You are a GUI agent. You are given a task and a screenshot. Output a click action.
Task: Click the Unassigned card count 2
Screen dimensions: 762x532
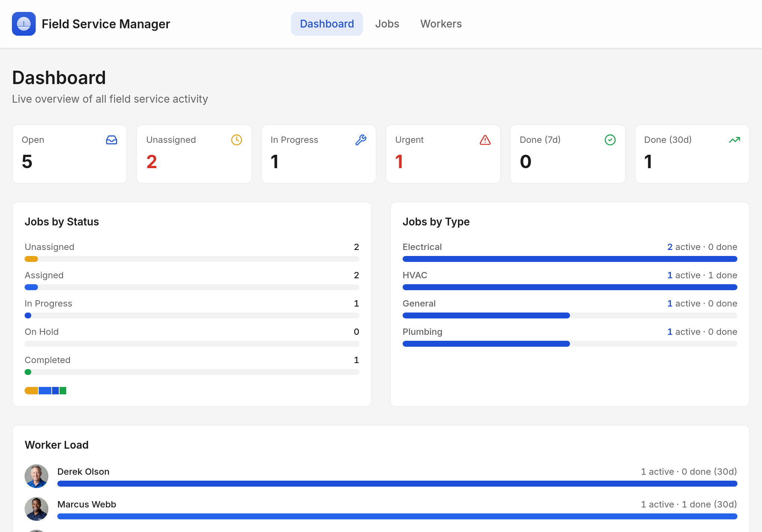click(x=151, y=161)
